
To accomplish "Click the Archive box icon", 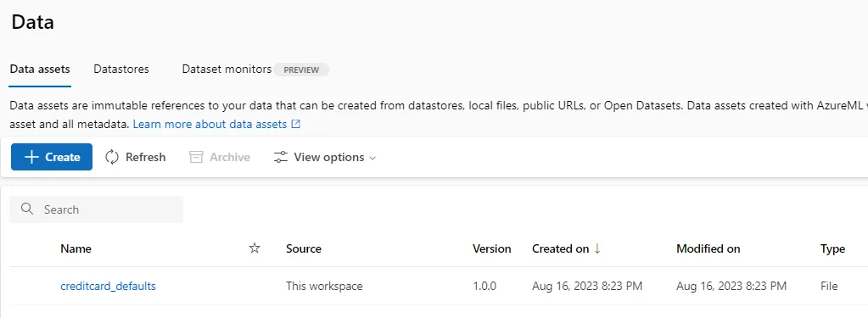I will pyautogui.click(x=196, y=157).
